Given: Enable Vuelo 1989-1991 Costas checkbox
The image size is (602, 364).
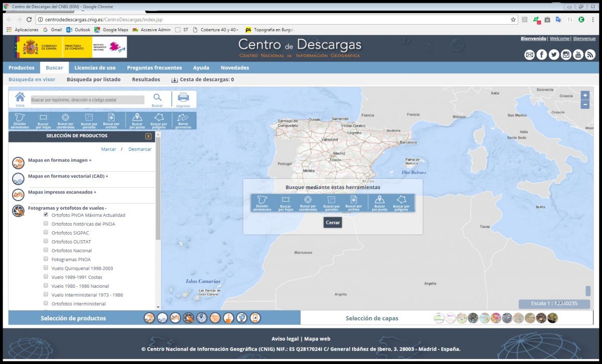Looking at the screenshot, I should click(46, 277).
